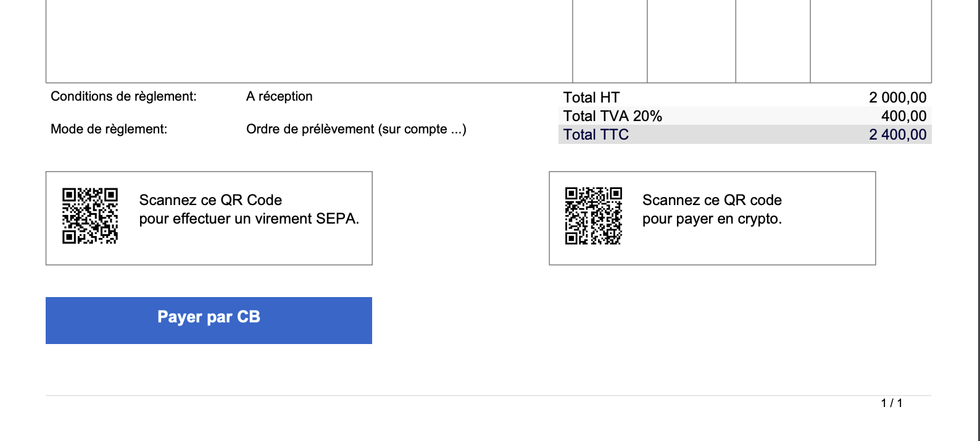Click the Total HT label
980x441 pixels.
591,98
